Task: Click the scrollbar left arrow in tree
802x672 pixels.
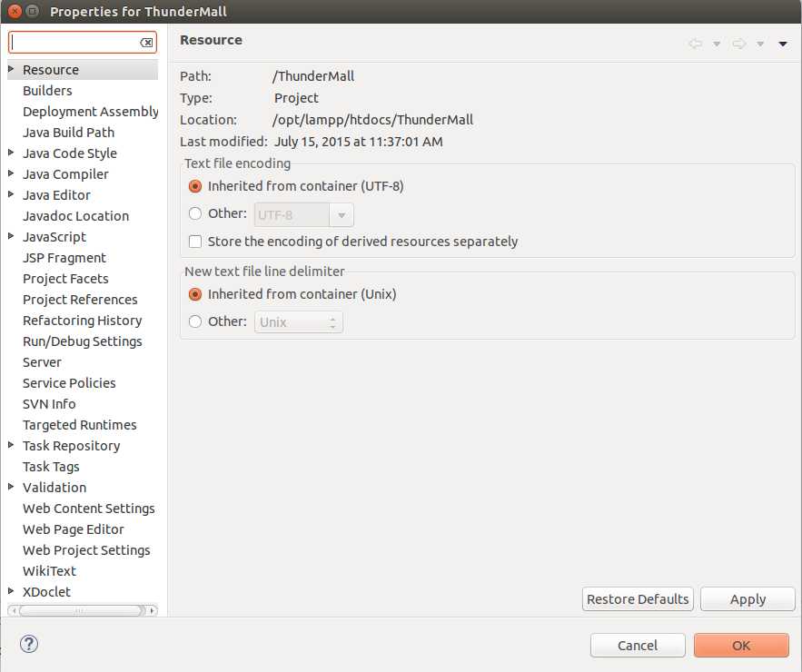Action: (x=14, y=610)
